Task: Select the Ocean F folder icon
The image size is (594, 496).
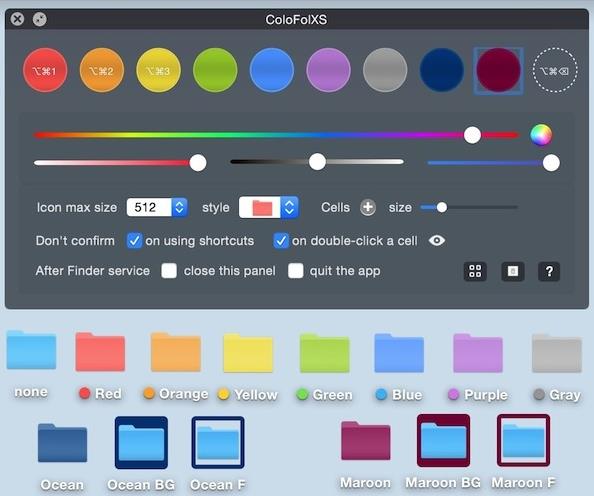Action: click(218, 442)
